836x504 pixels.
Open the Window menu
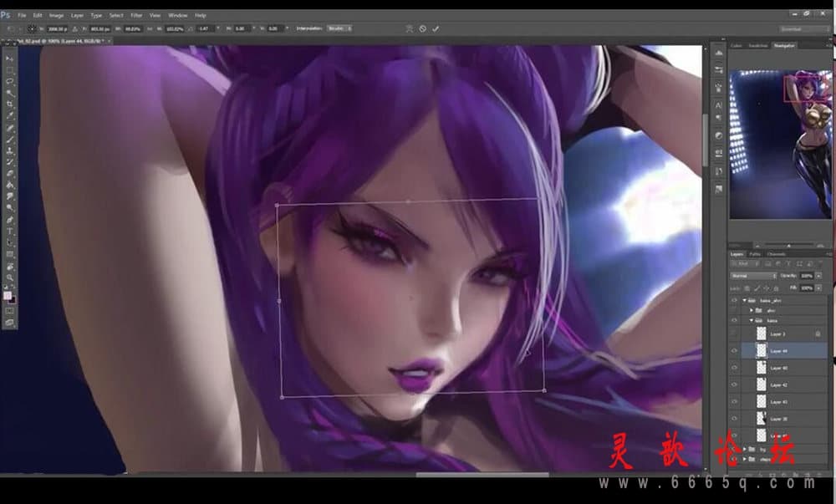point(177,15)
